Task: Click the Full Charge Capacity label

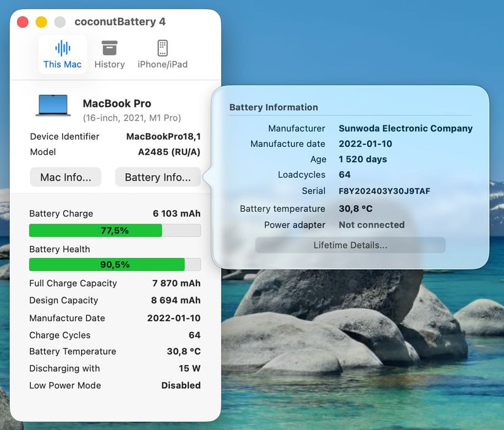Action: [x=73, y=283]
